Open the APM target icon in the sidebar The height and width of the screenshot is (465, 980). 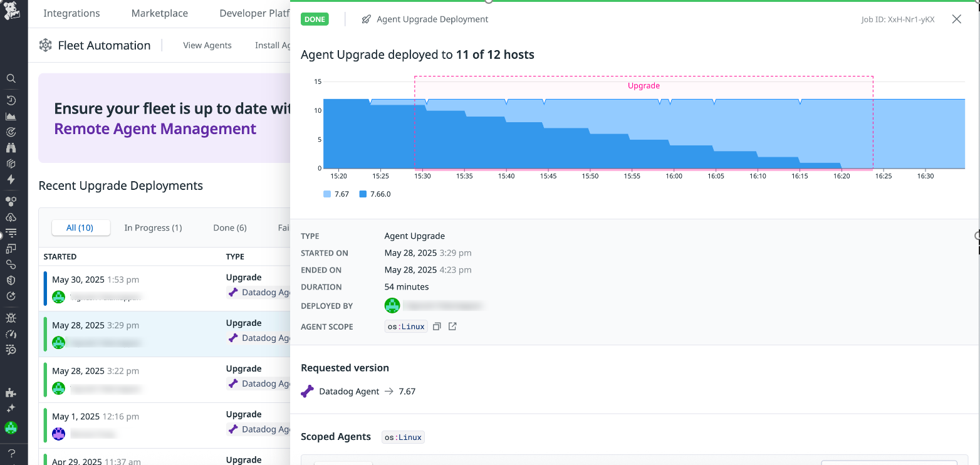11,132
